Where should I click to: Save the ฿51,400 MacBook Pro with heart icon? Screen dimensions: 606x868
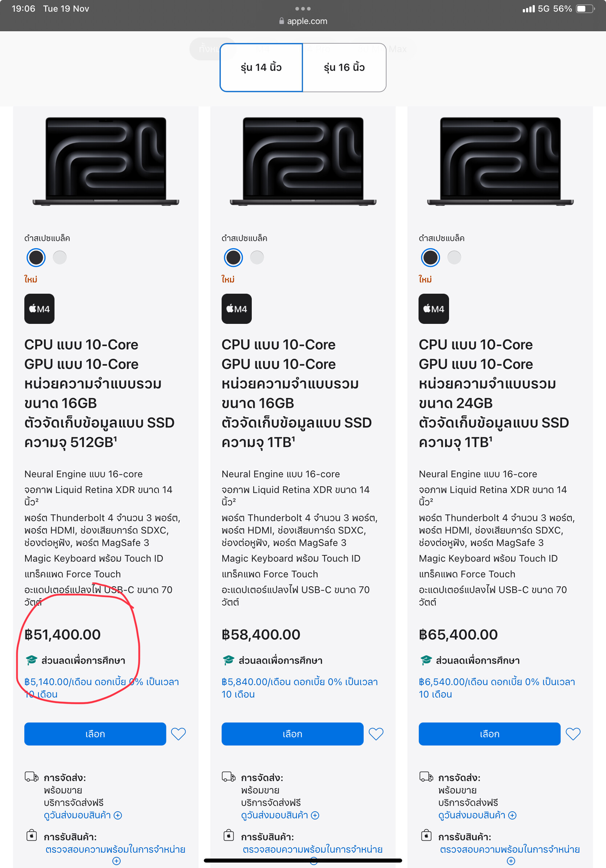[178, 734]
